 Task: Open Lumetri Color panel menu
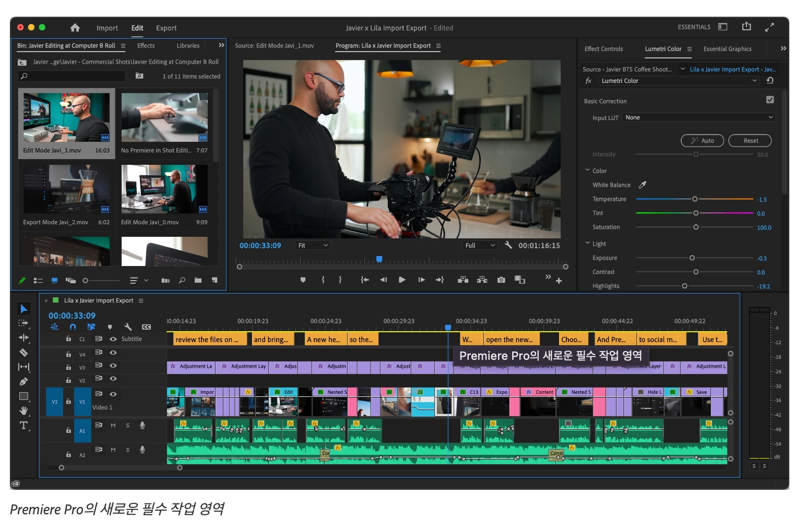coord(690,49)
